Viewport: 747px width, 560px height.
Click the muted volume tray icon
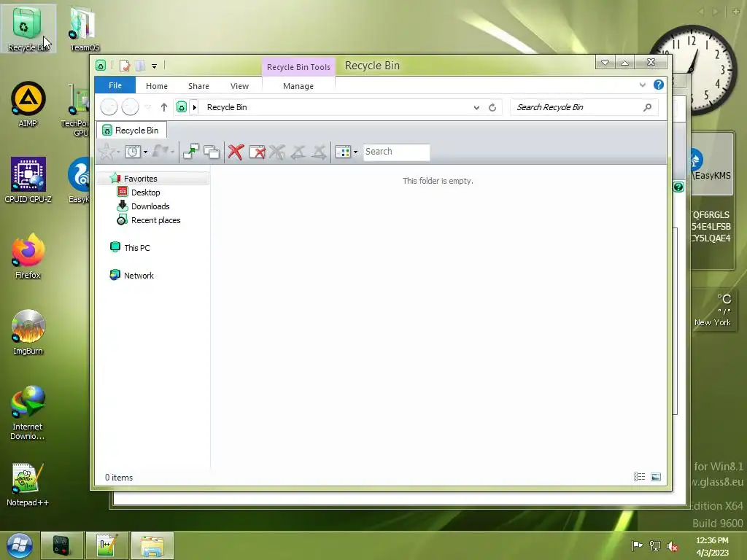click(x=672, y=546)
